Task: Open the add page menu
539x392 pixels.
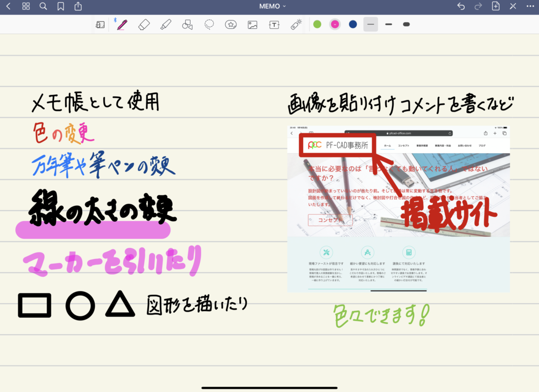Action: (495, 6)
